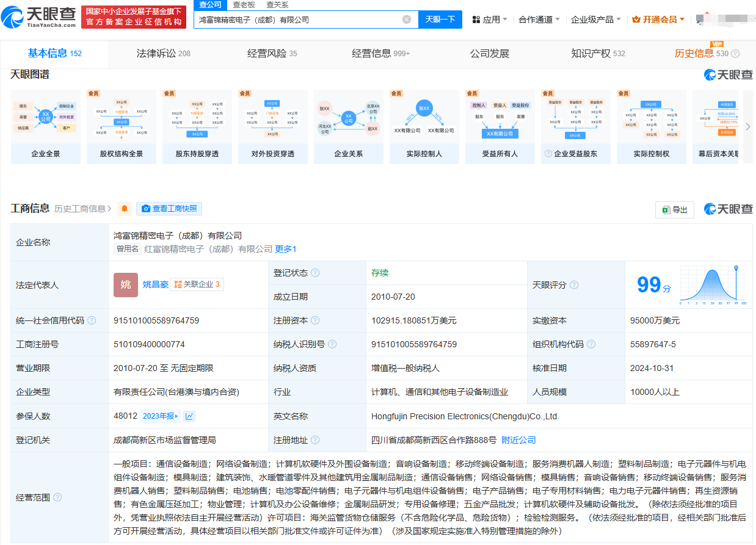
Task: Show help for 注册地址
Action: tap(315, 440)
